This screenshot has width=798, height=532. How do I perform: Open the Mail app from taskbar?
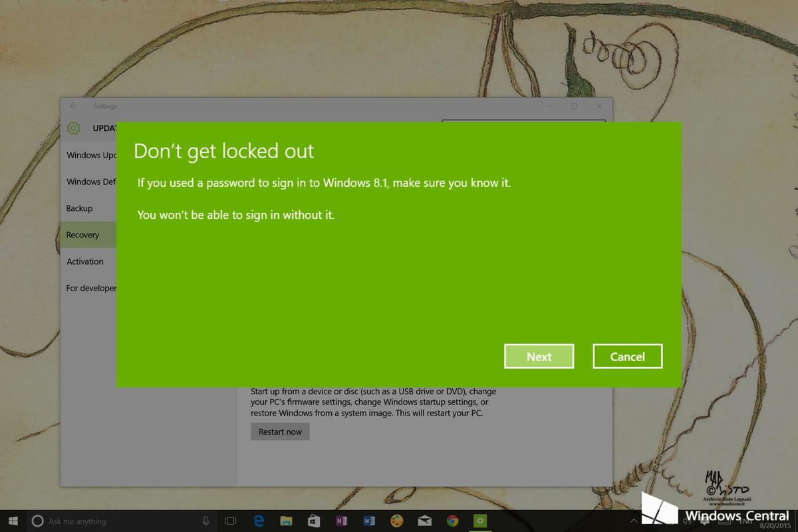tap(424, 521)
